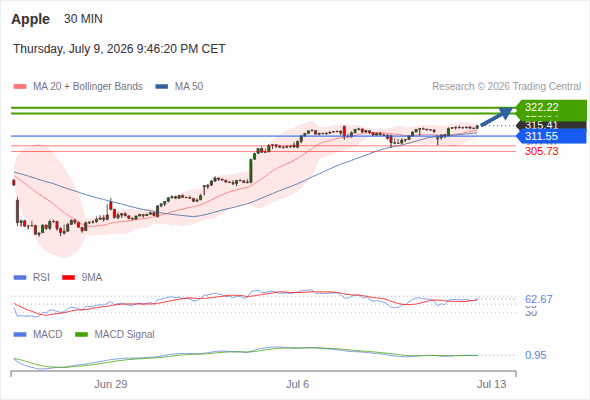Viewport: 590px width, 400px height.
Task: Click the MACD Signal legend text
Action: [124, 335]
